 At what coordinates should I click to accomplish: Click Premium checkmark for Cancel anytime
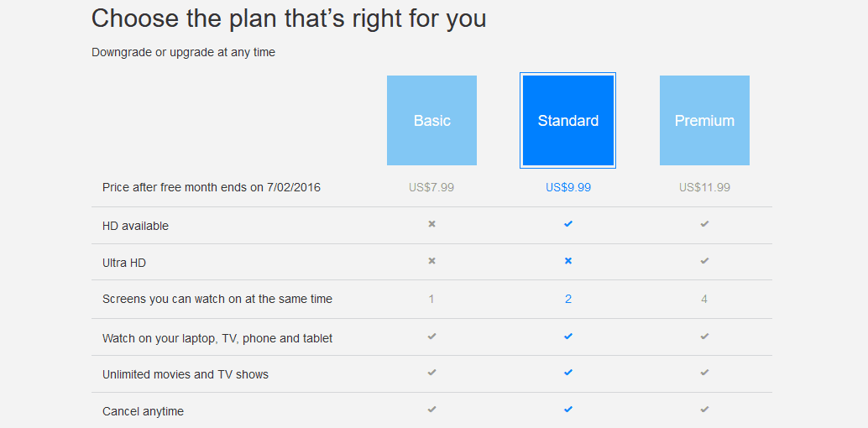click(704, 410)
